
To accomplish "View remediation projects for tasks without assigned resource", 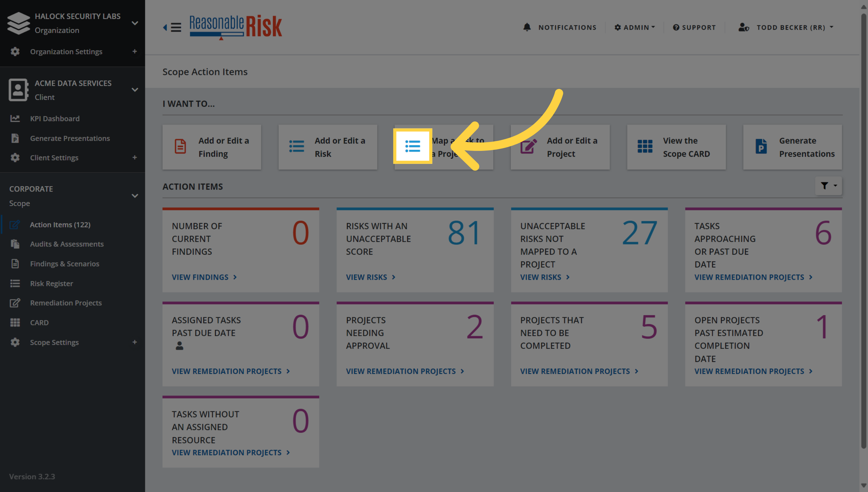I will coord(231,453).
